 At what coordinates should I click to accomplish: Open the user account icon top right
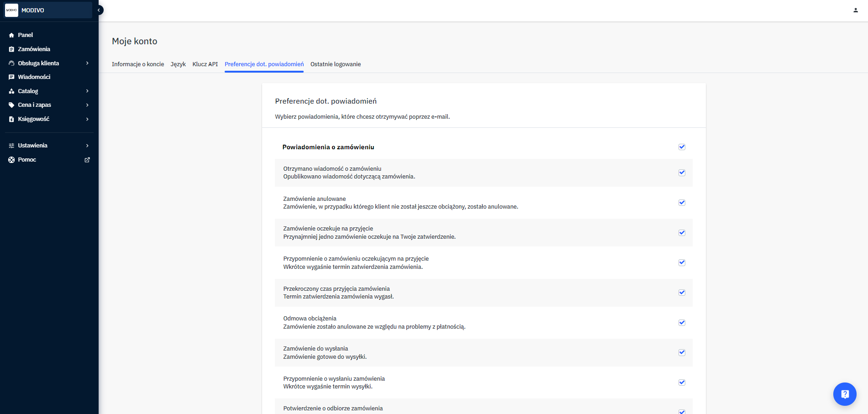[x=855, y=9]
